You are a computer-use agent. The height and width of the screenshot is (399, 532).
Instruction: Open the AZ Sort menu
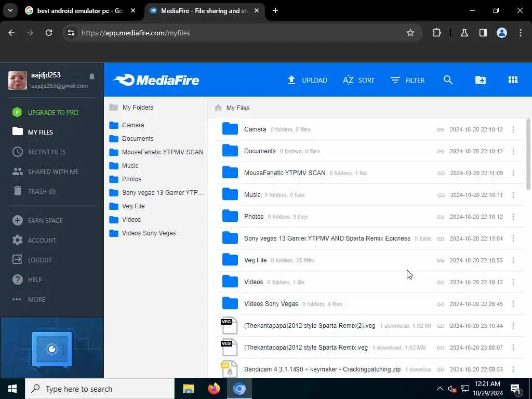[x=358, y=80]
